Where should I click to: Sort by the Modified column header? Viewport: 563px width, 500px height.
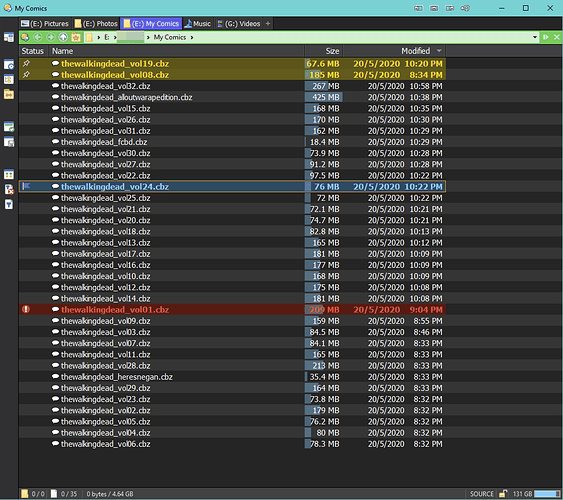394,51
